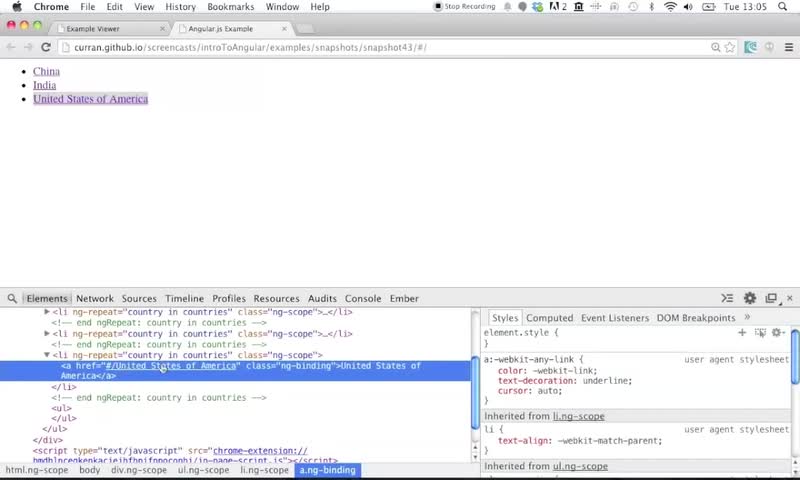
Task: Select ul.ng-scope in breadcrumb bar
Action: [x=203, y=470]
